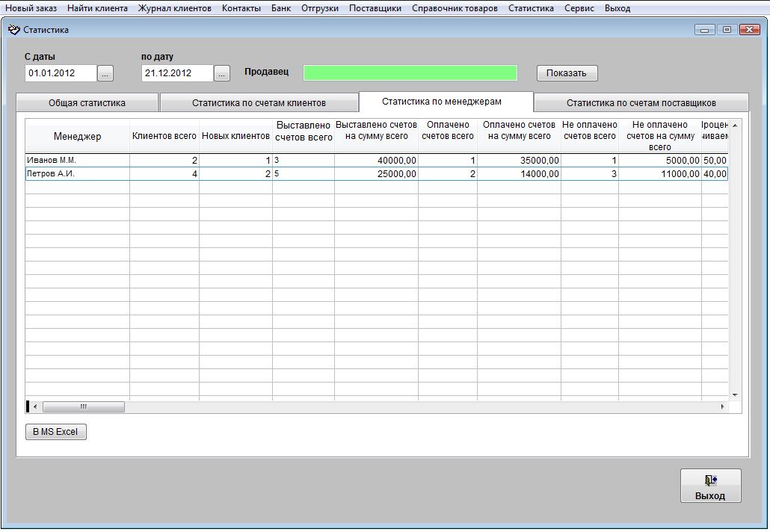Select the Статистика по счетам поставщиков tab
770x532 pixels.
641,103
